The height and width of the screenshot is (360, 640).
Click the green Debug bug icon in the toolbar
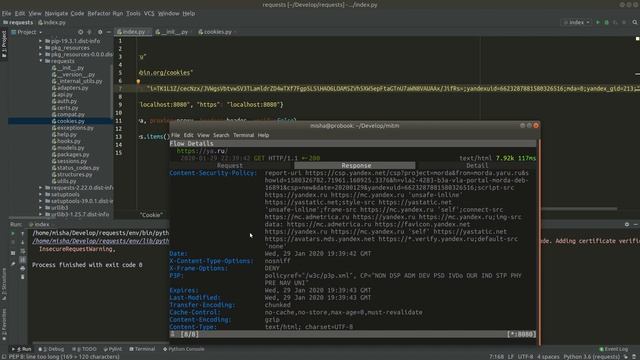pos(607,22)
